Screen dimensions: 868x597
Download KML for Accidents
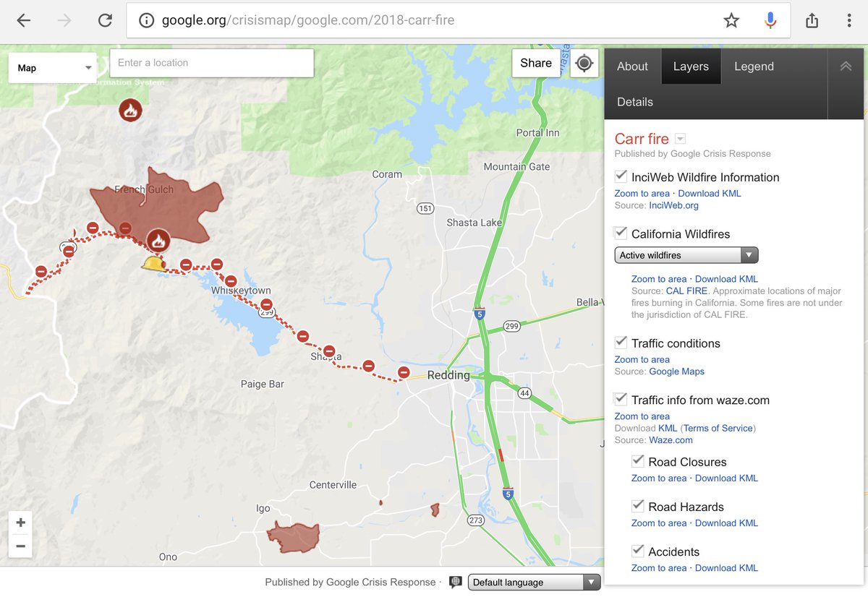coord(726,567)
